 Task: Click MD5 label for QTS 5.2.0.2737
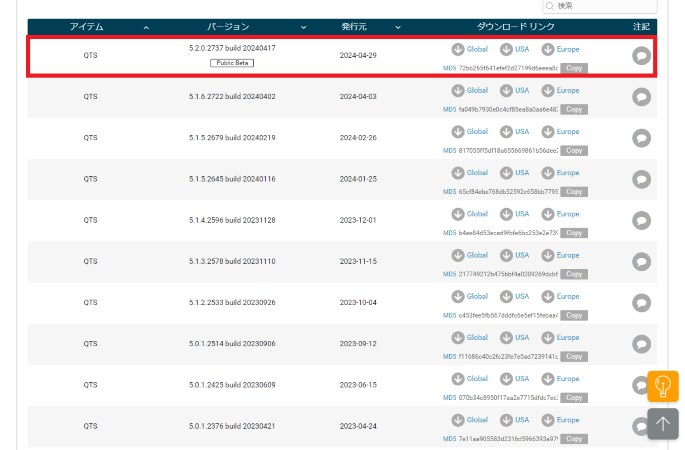[x=450, y=68]
